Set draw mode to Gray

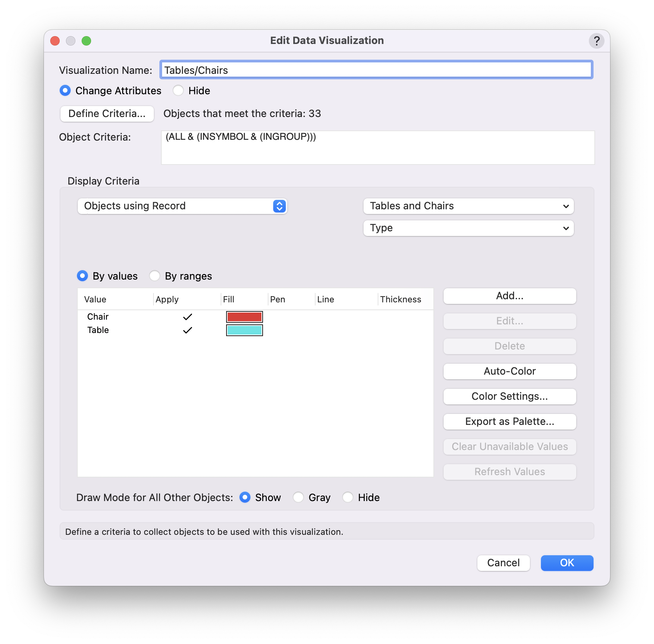(x=298, y=497)
